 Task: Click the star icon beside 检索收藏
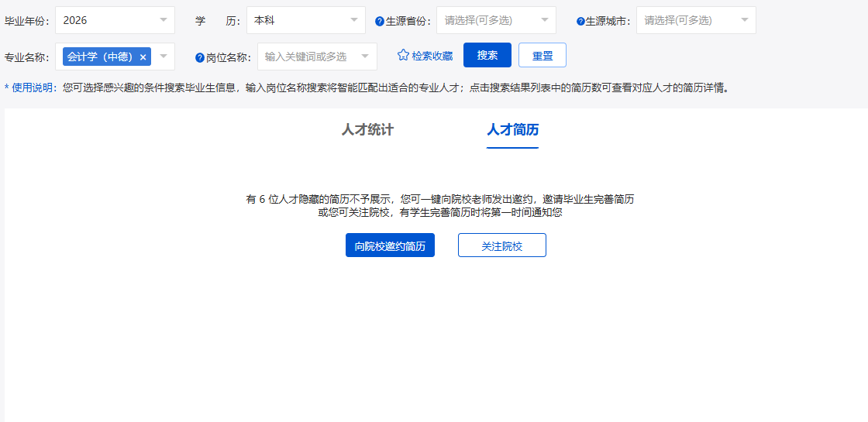coord(403,56)
